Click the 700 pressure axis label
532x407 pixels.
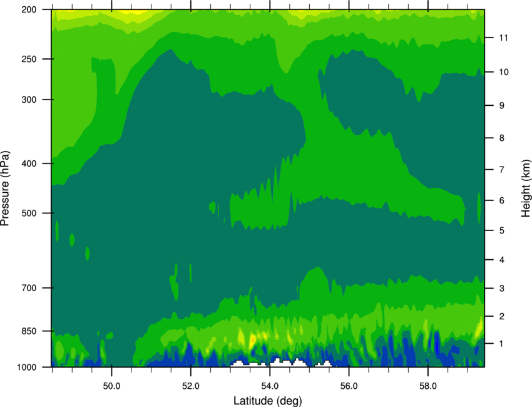coord(29,288)
